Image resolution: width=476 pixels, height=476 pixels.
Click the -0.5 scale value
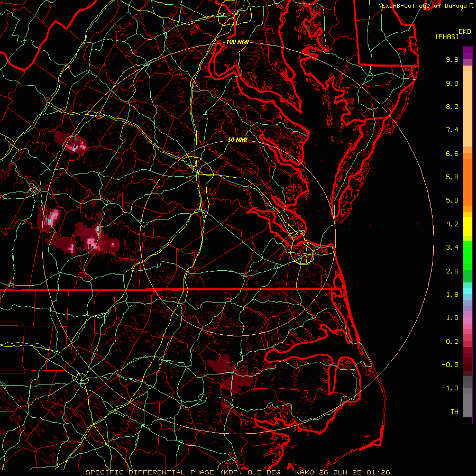click(450, 365)
